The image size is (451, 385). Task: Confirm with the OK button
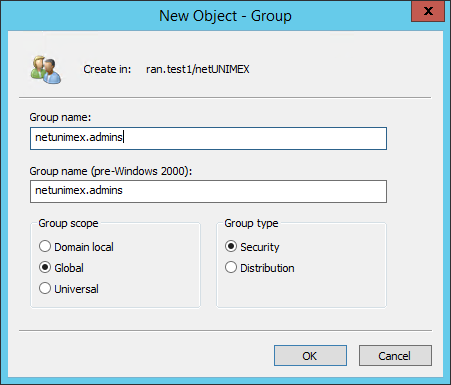310,356
